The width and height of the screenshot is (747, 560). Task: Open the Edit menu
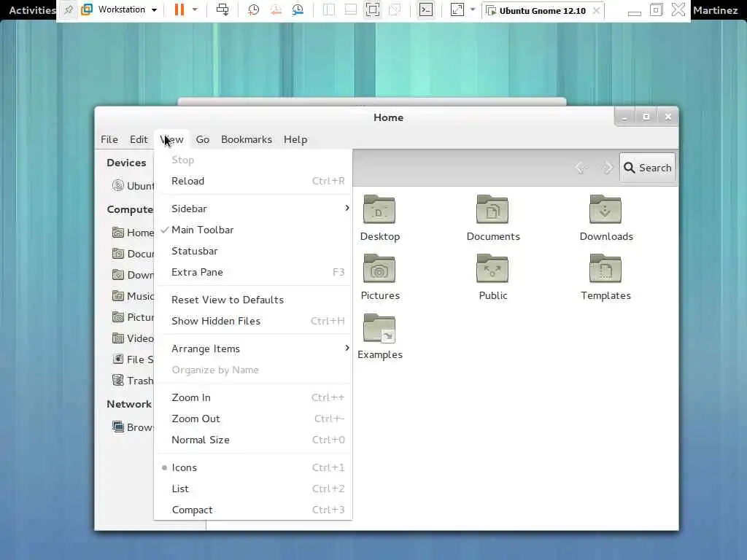(139, 139)
